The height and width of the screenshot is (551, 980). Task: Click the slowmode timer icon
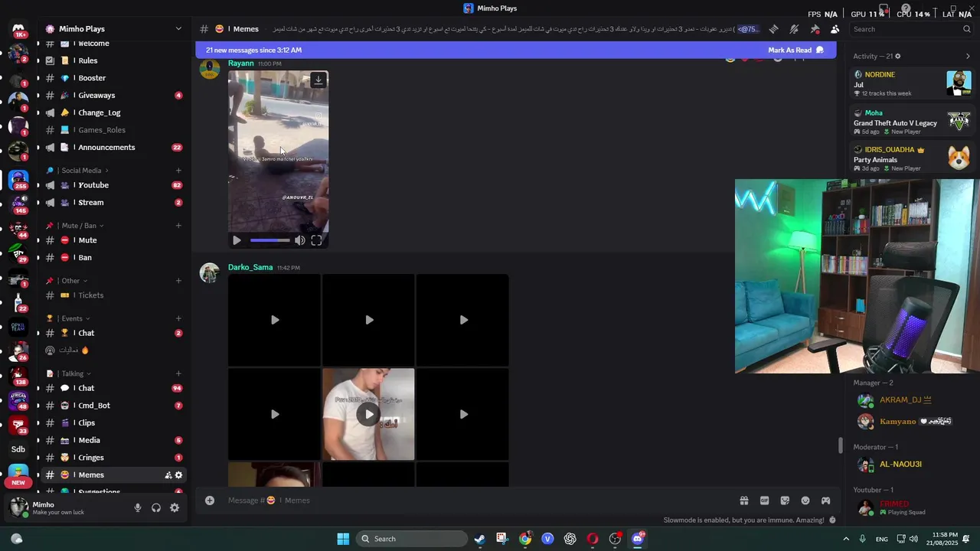(x=832, y=520)
